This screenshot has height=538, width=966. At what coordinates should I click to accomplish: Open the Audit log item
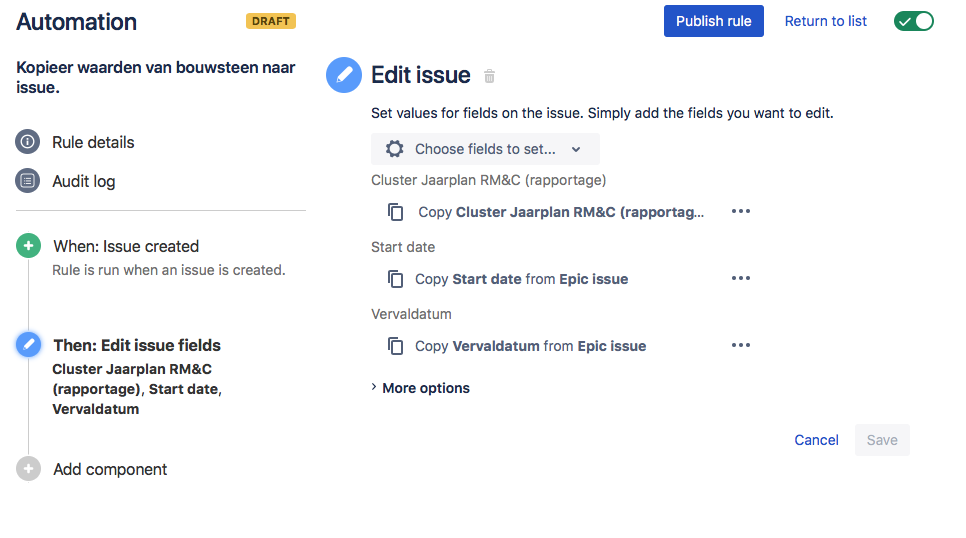pyautogui.click(x=84, y=181)
